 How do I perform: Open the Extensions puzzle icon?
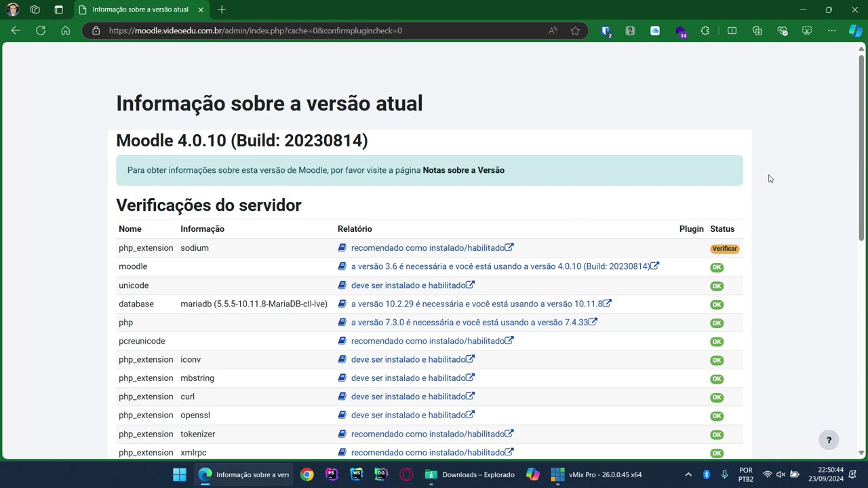[x=705, y=30]
